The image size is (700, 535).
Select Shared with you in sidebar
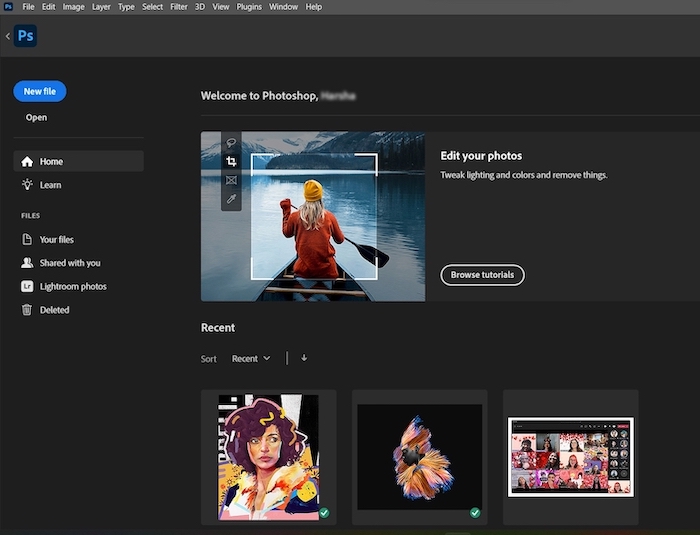pos(70,263)
